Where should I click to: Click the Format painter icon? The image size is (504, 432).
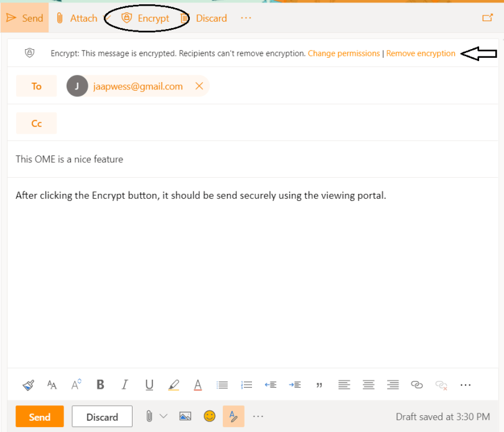click(x=29, y=385)
